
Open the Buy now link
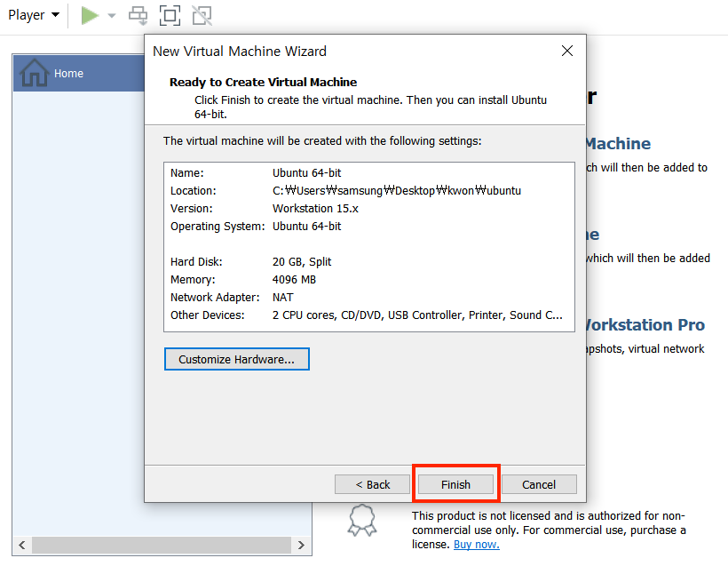(477, 544)
